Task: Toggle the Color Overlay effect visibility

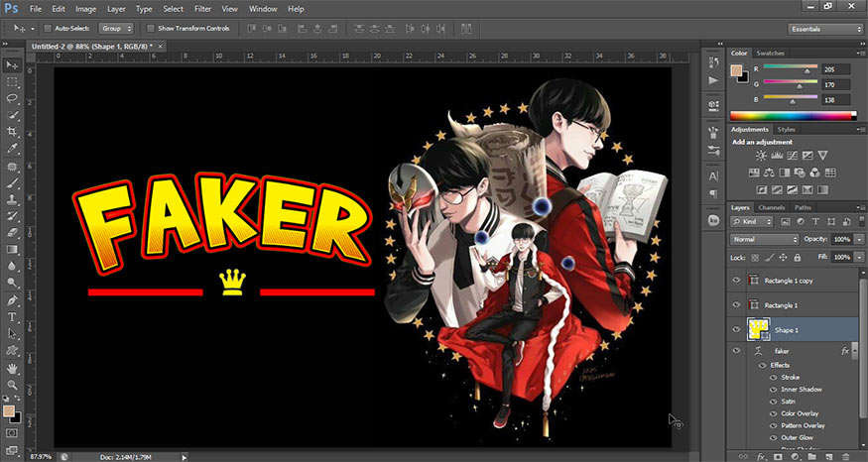Action: pyautogui.click(x=774, y=413)
